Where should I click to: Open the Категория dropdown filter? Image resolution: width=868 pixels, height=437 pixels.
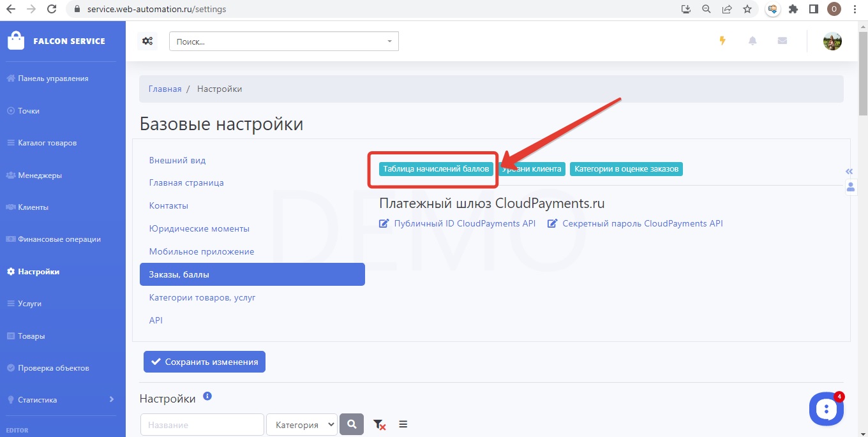coord(302,424)
